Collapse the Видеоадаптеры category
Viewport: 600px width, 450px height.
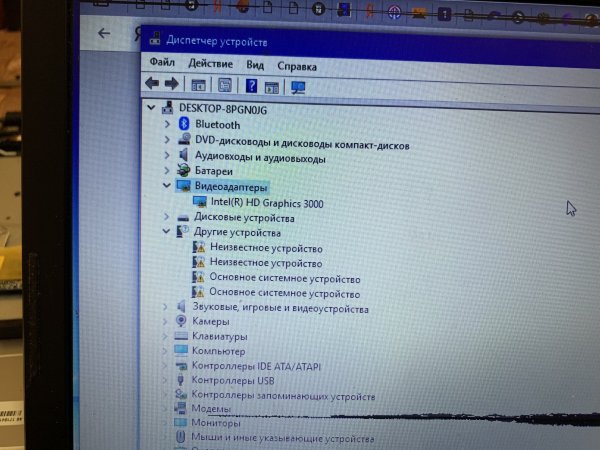(166, 186)
